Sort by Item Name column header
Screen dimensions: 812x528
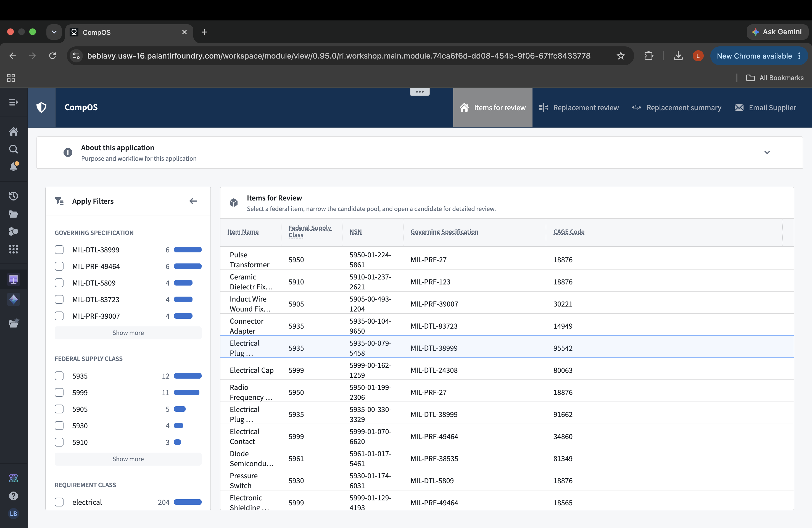pyautogui.click(x=243, y=232)
